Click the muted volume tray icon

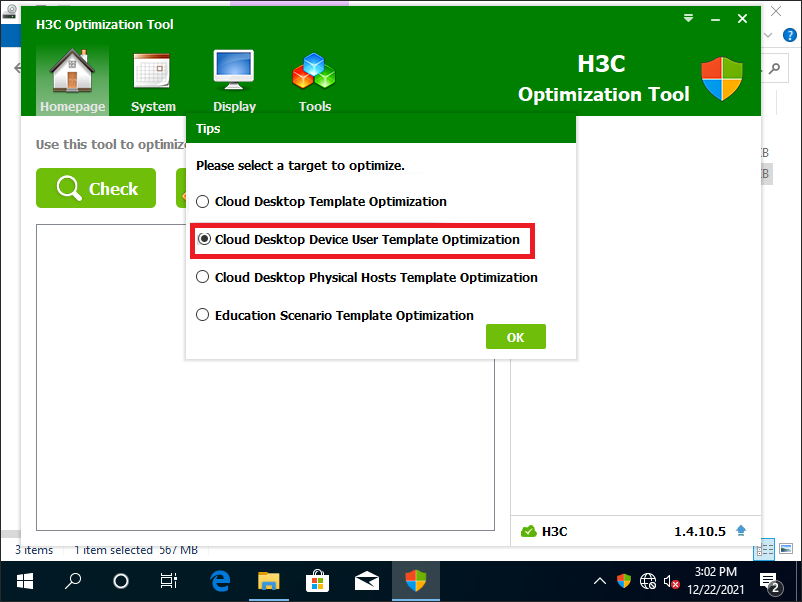[672, 582]
